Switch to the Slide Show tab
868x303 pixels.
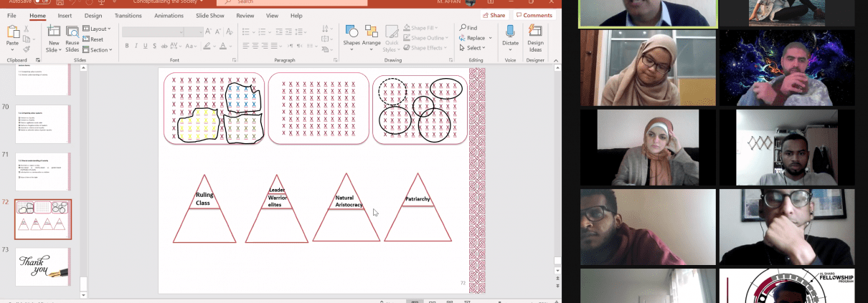[209, 16]
